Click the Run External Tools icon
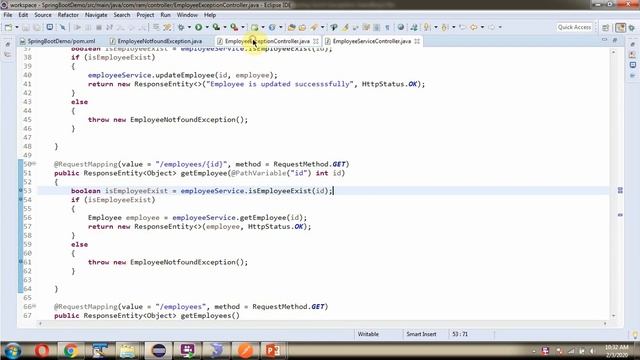Image resolution: width=640 pixels, height=360 pixels. (x=234, y=27)
